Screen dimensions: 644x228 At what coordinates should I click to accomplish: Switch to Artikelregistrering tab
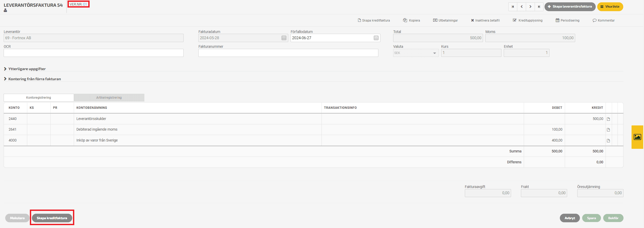109,98
